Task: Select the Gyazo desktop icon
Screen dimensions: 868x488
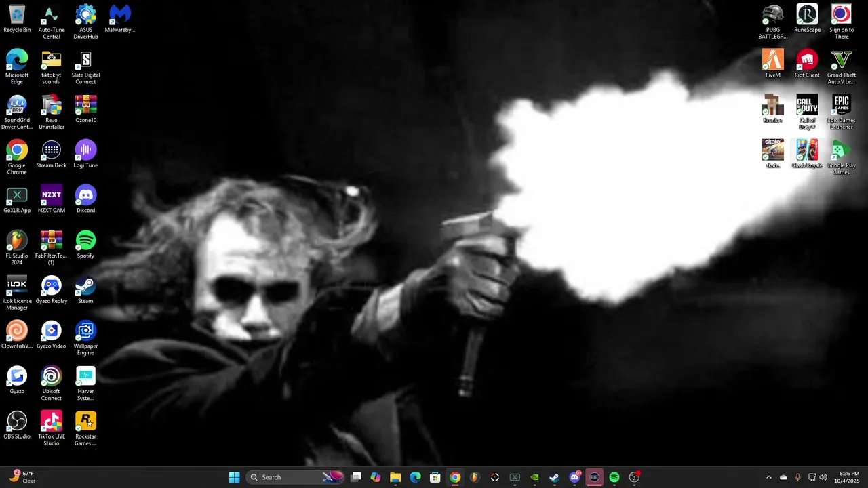Action: (17, 381)
